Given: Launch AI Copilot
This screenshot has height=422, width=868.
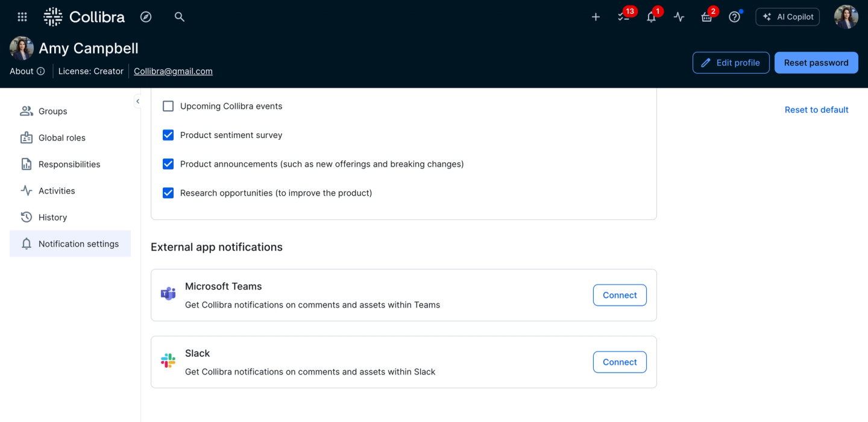Looking at the screenshot, I should point(788,17).
